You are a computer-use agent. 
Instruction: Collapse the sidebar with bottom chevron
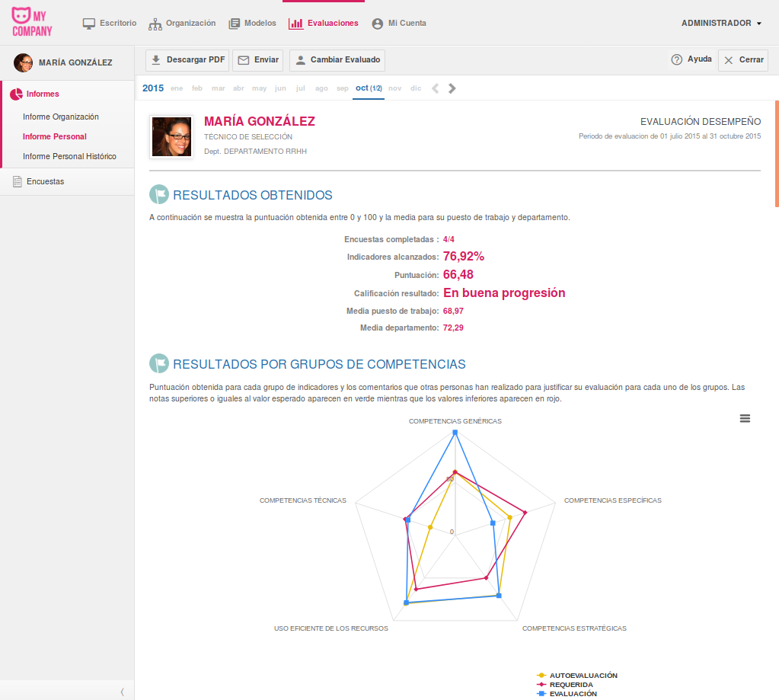tap(122, 692)
